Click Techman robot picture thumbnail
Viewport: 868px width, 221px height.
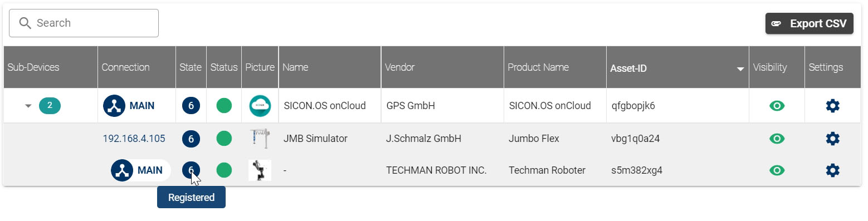[260, 170]
